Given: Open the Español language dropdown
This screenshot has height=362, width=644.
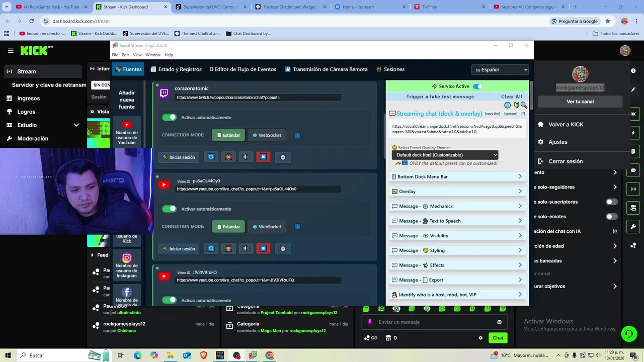Looking at the screenshot, I should (x=500, y=70).
